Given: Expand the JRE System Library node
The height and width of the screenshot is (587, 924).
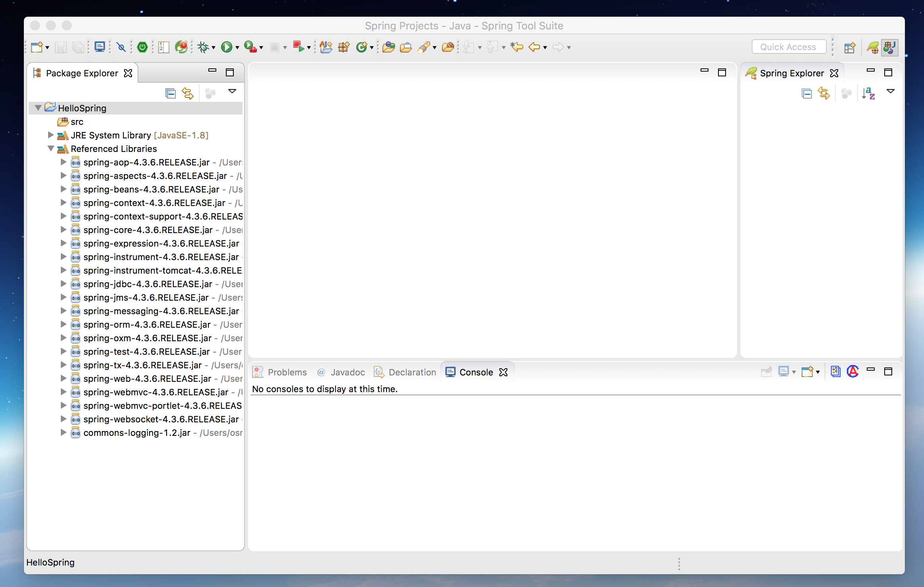Looking at the screenshot, I should pos(51,134).
